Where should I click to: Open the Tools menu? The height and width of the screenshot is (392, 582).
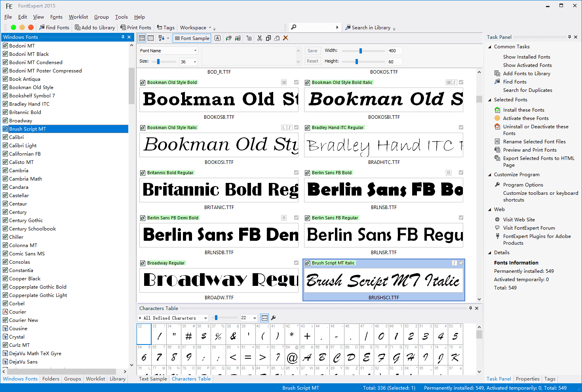coord(121,17)
